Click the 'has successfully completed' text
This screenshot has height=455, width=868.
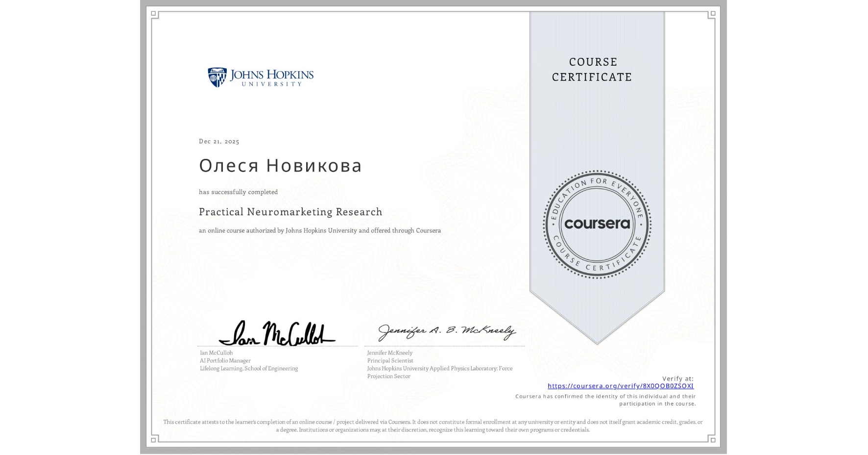(239, 192)
